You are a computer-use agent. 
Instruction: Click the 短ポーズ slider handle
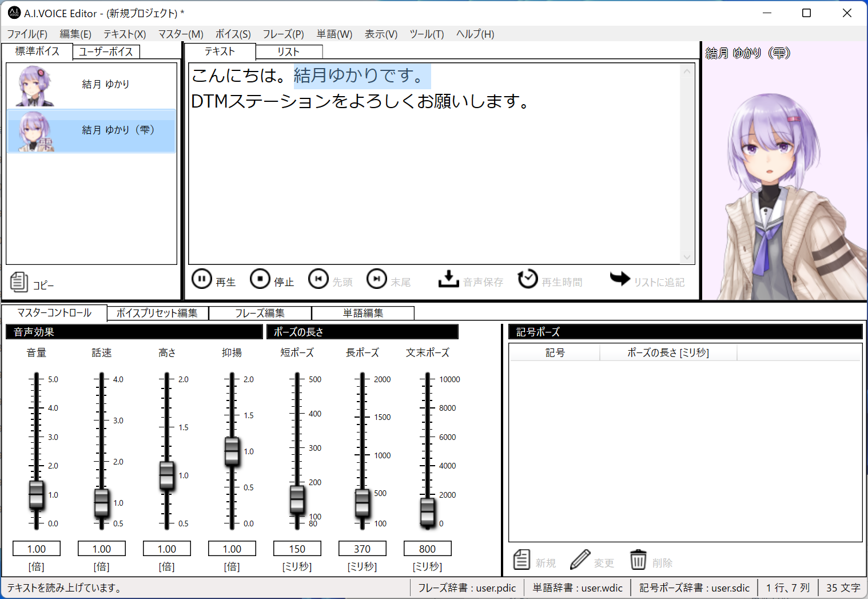coord(297,499)
